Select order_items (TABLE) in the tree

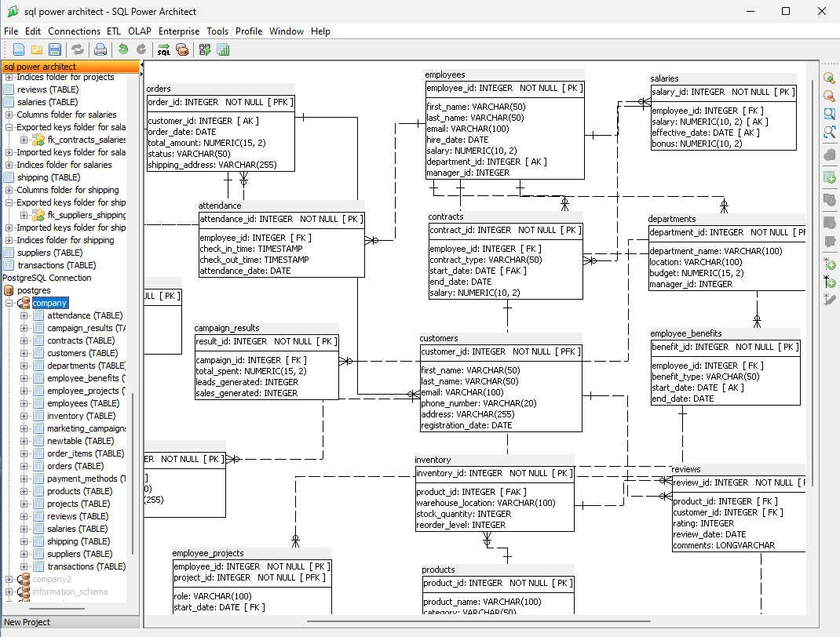[86, 453]
